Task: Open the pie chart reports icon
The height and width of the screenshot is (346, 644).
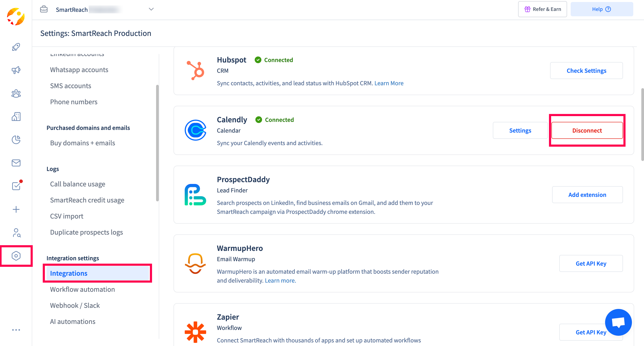Action: [16, 140]
